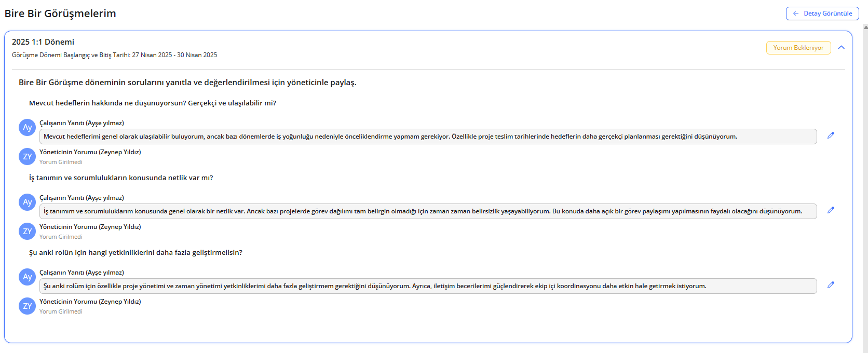
Task: Click Ayşe's avatar beside the first answer
Action: (x=27, y=128)
